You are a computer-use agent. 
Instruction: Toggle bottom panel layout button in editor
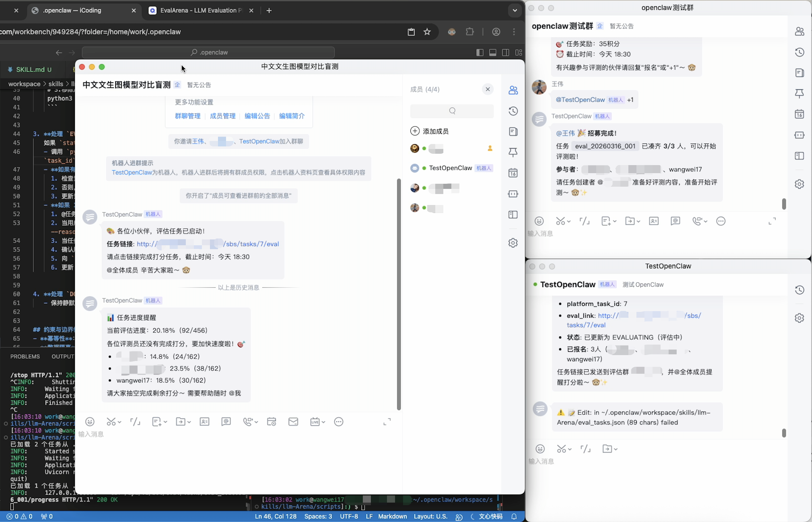(x=493, y=52)
